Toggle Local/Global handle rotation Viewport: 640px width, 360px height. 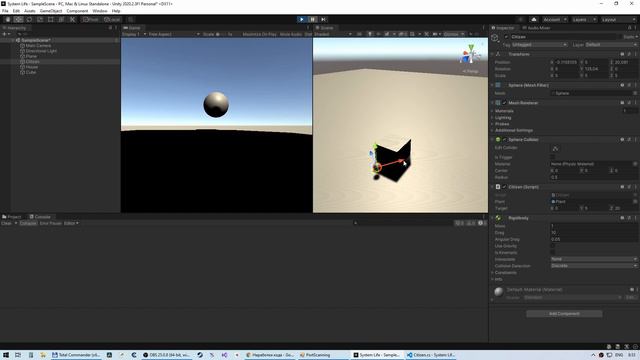112,20
